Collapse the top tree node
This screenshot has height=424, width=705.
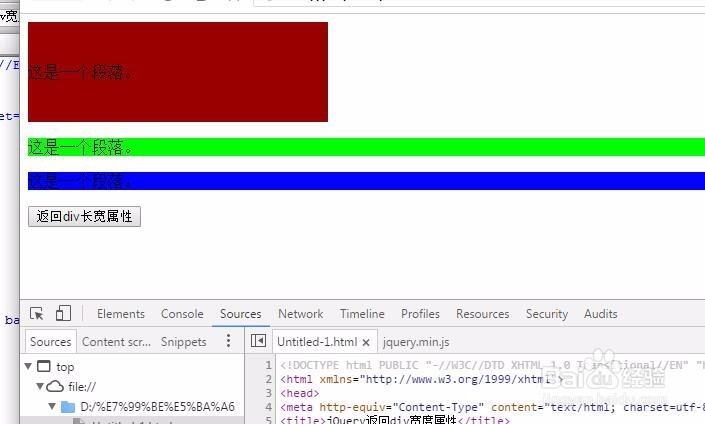pyautogui.click(x=28, y=366)
